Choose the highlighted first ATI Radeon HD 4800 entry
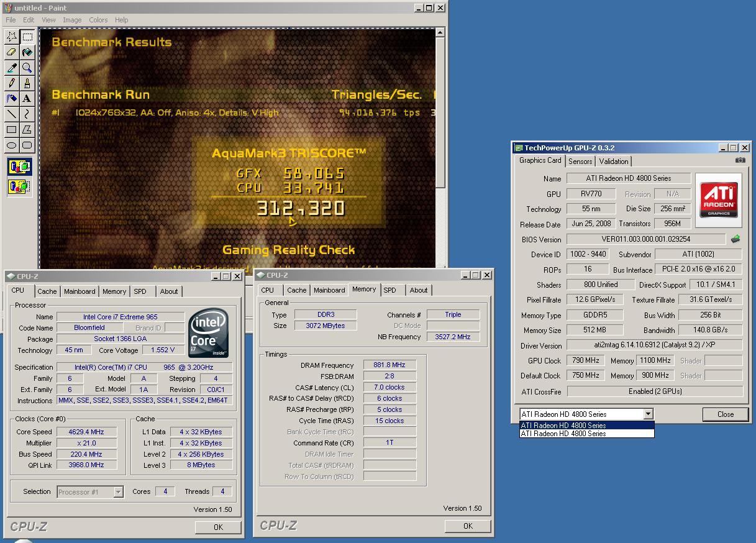The width and height of the screenshot is (756, 543). (586, 426)
